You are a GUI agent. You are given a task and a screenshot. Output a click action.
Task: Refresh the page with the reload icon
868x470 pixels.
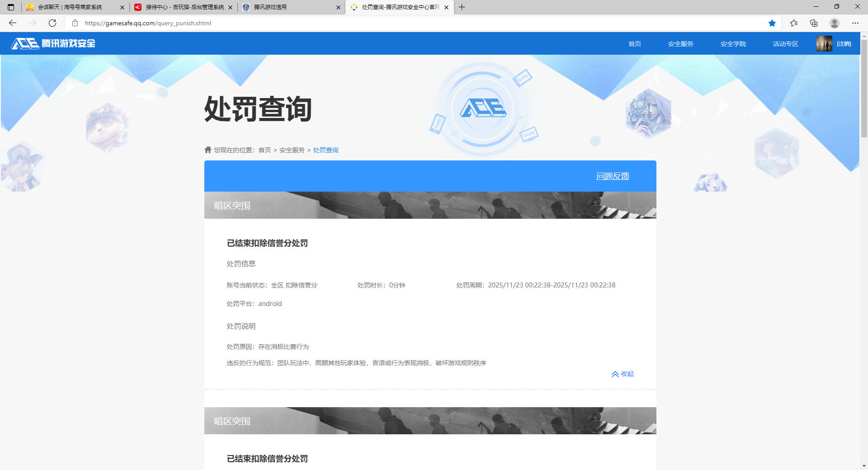tap(52, 23)
